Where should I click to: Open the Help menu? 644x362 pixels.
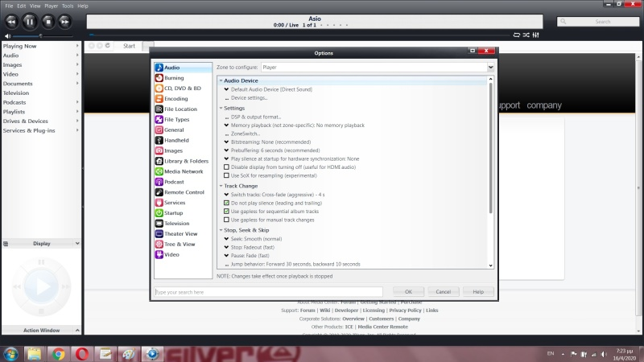click(83, 6)
